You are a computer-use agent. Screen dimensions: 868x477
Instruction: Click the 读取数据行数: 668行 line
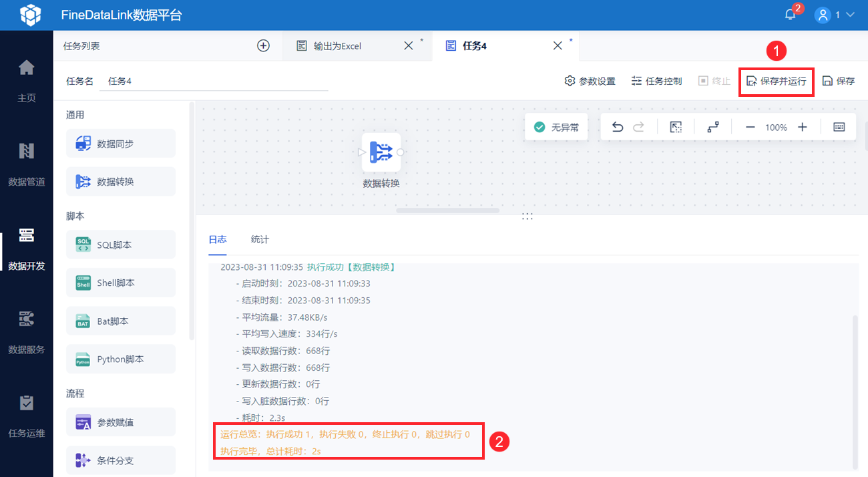pyautogui.click(x=283, y=351)
